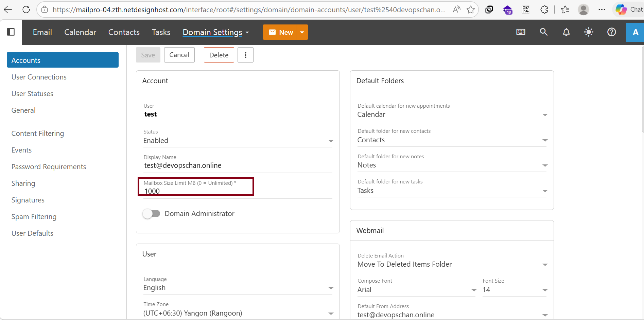Open the Contacts tab
The height and width of the screenshot is (320, 644).
124,32
